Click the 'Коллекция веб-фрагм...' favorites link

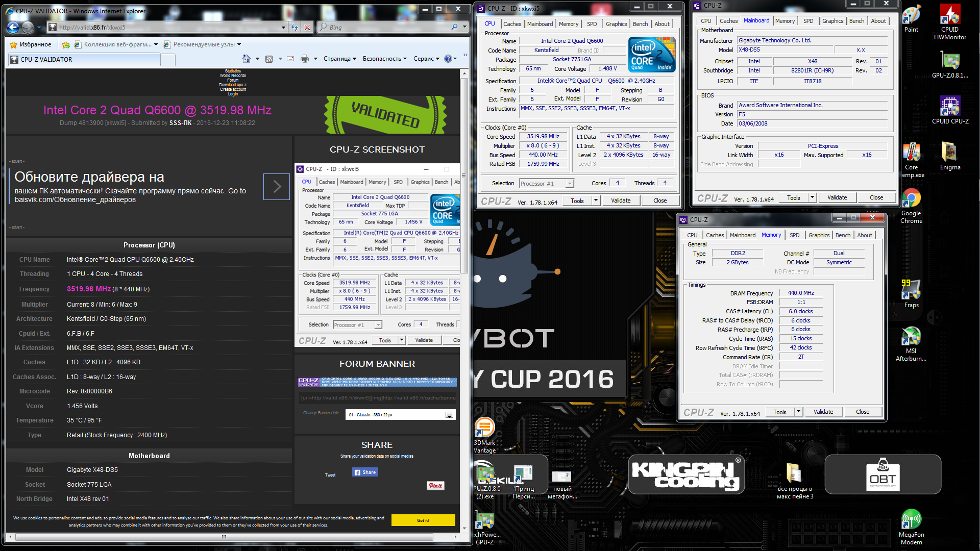coord(116,44)
